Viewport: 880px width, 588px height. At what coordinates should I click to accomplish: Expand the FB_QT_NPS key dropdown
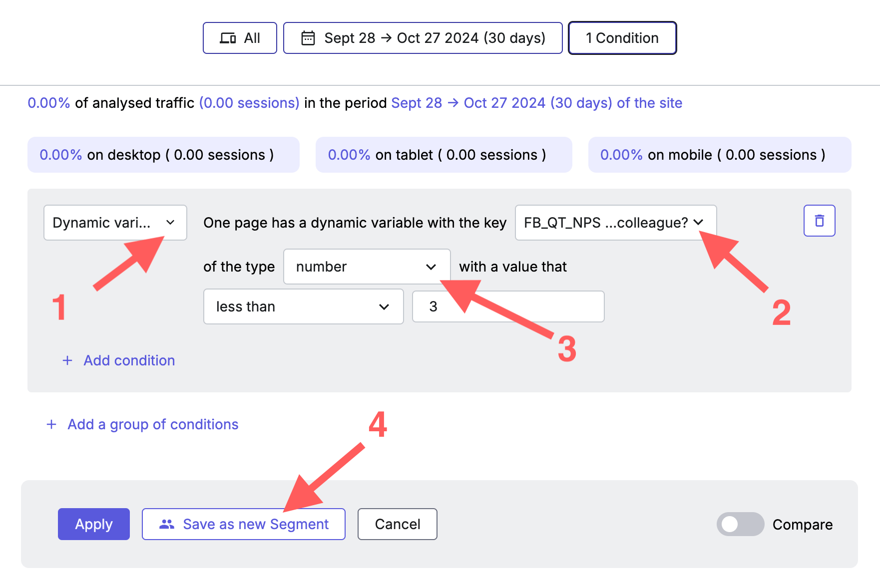coord(616,223)
